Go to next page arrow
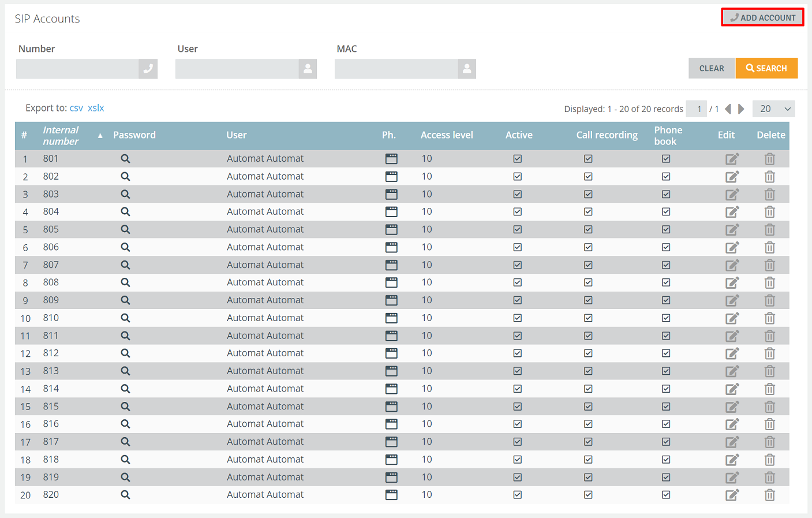 742,109
